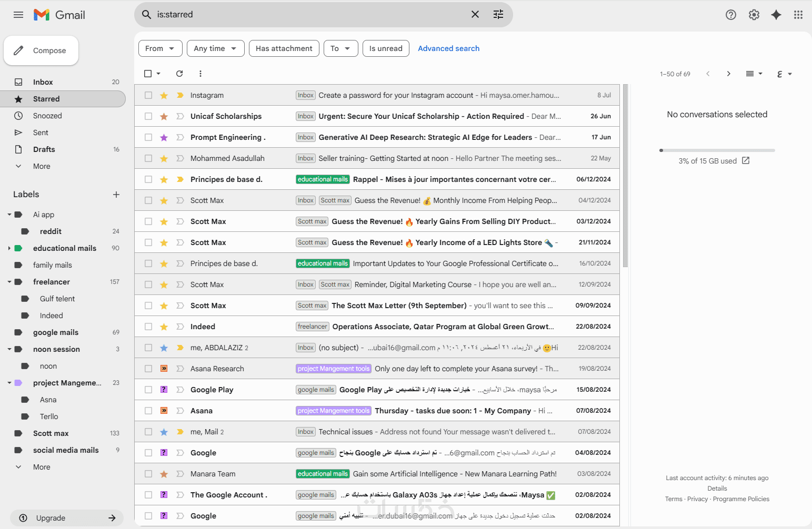812x529 pixels.
Task: Open select-all dropdown arrow
Action: (158, 74)
